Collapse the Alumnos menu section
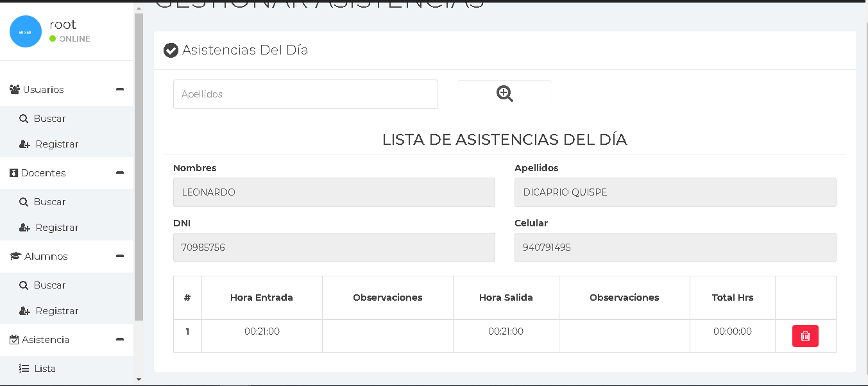 coord(119,256)
